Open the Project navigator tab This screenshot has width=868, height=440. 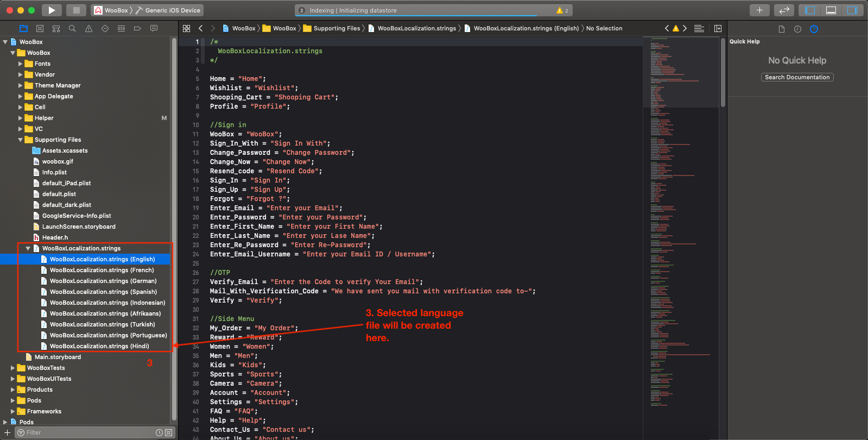[x=23, y=28]
